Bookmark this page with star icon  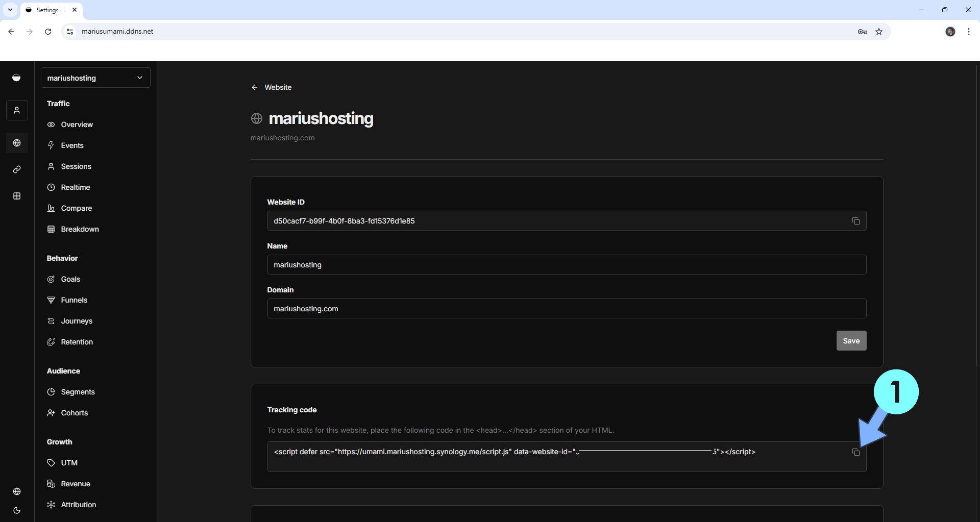pos(879,32)
